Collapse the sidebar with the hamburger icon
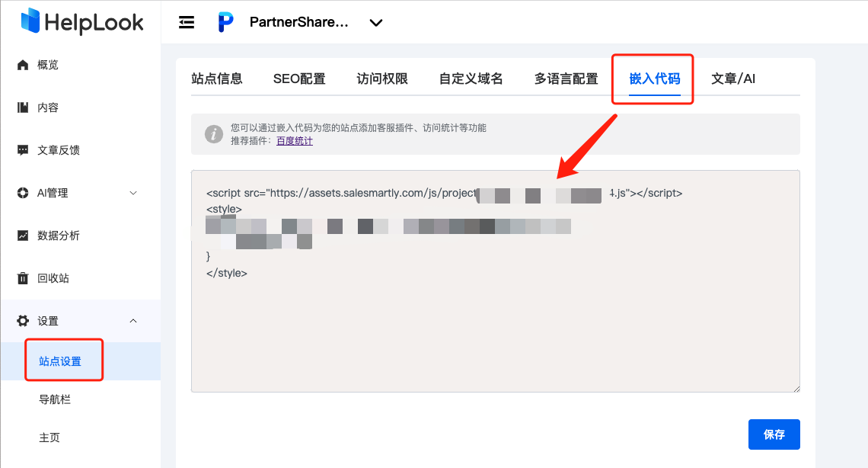Viewport: 868px width, 468px height. [187, 22]
